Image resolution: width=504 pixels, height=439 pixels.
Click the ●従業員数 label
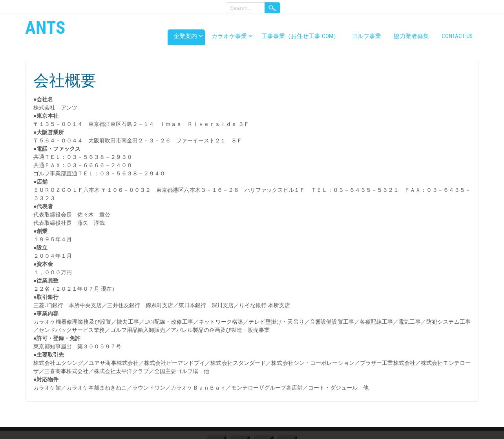[x=46, y=281]
